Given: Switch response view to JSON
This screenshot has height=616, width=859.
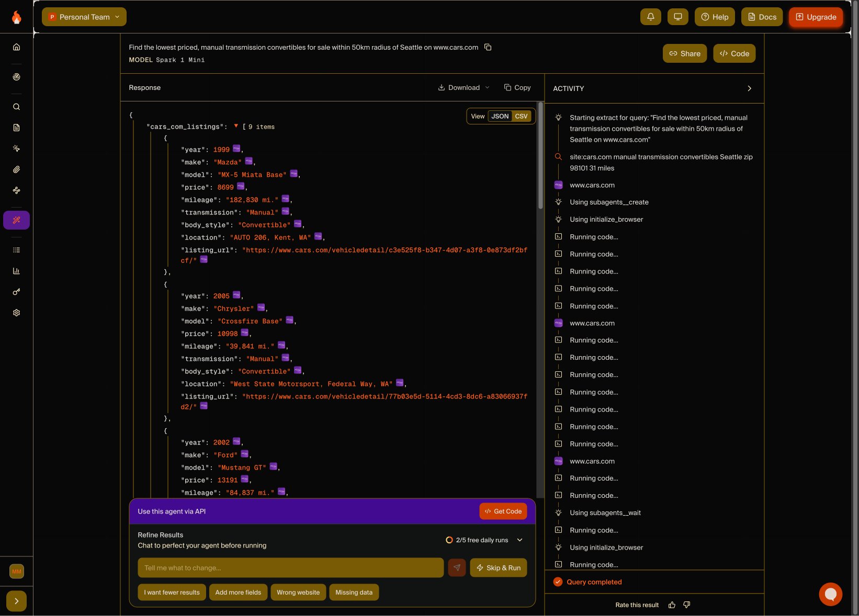Looking at the screenshot, I should tap(500, 116).
